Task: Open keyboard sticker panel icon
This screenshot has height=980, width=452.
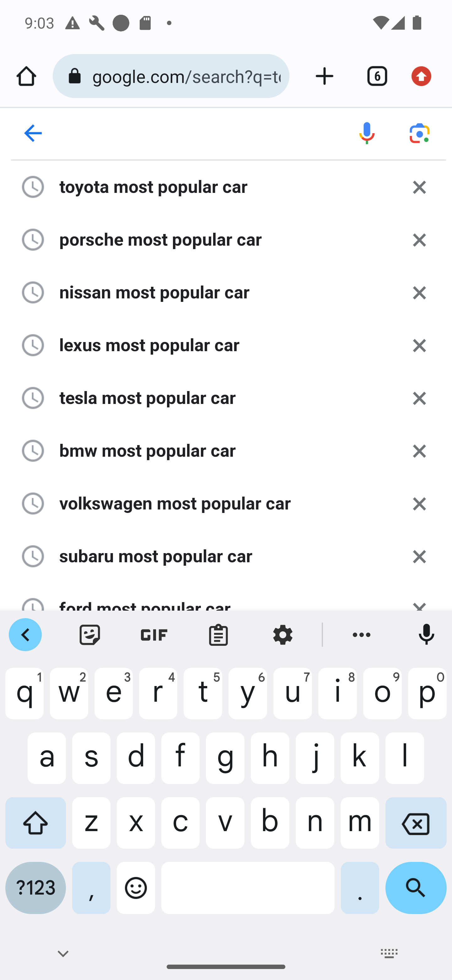Action: tap(90, 634)
